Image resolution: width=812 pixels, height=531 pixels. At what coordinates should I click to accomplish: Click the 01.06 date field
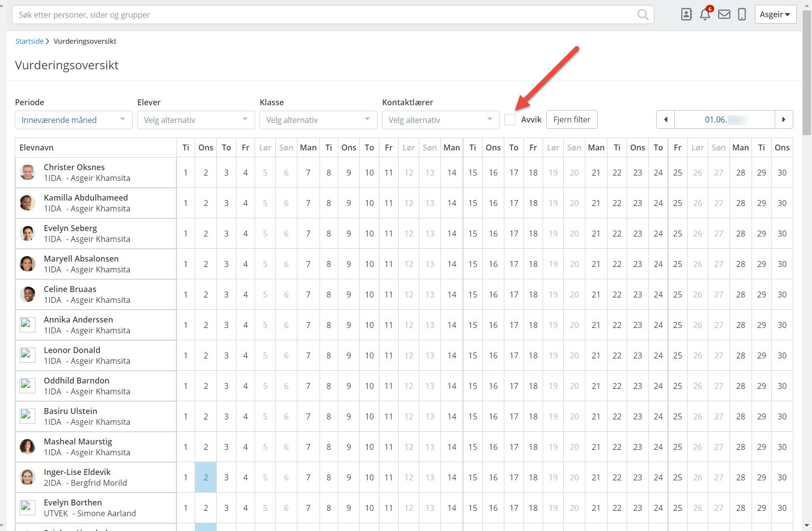tap(725, 119)
